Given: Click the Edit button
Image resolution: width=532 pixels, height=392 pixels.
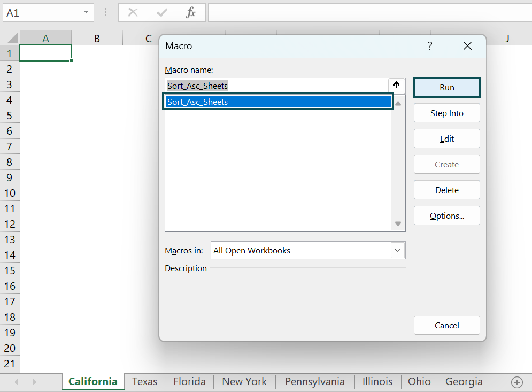Looking at the screenshot, I should pyautogui.click(x=447, y=139).
